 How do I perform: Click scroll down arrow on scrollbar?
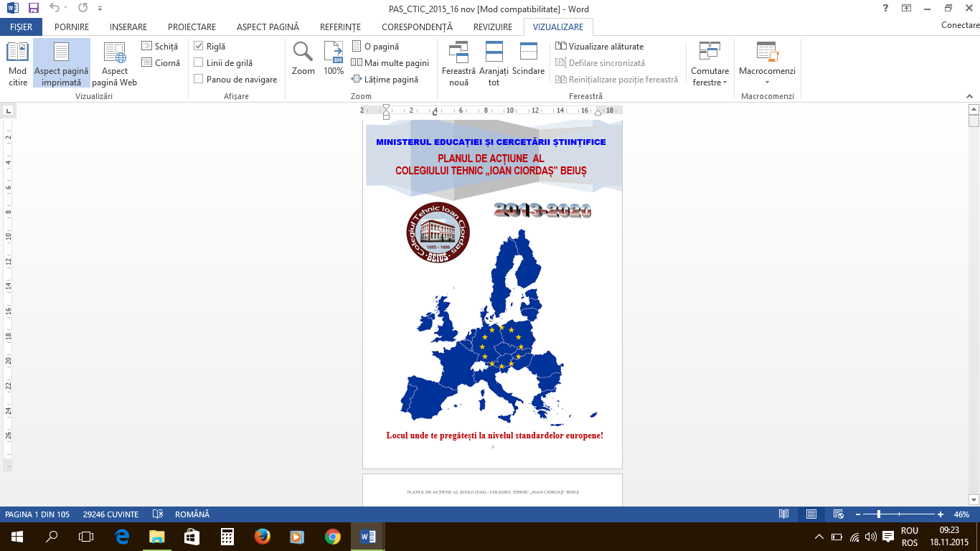[974, 499]
